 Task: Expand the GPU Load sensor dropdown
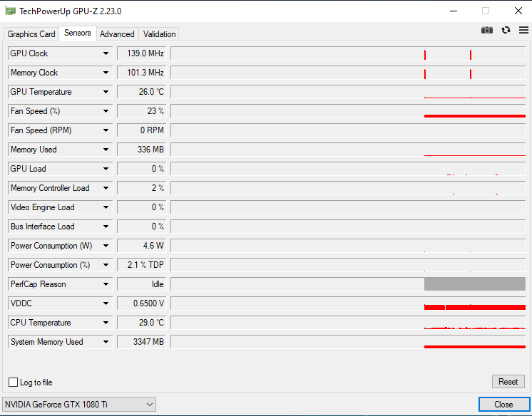pyautogui.click(x=106, y=169)
